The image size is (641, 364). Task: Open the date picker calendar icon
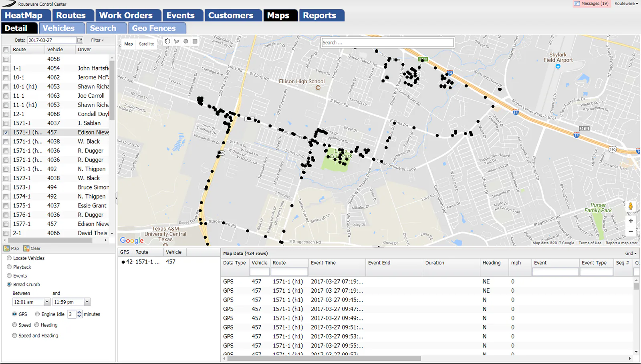pos(80,40)
